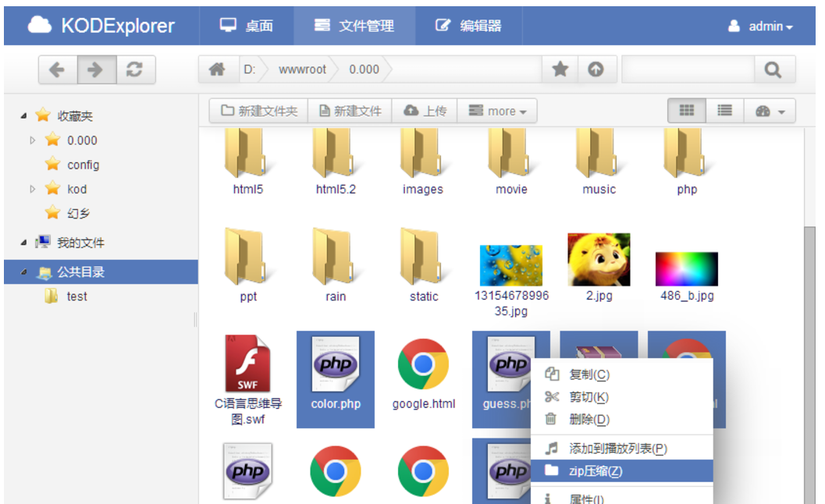Refresh the file listing
The height and width of the screenshot is (504, 825).
tap(135, 69)
